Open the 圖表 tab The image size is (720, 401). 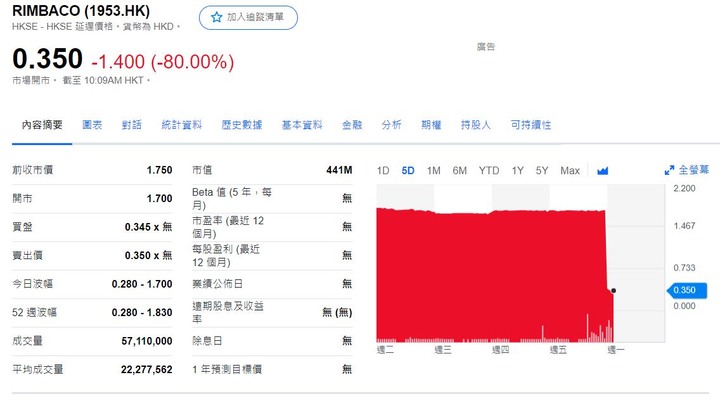click(x=92, y=125)
